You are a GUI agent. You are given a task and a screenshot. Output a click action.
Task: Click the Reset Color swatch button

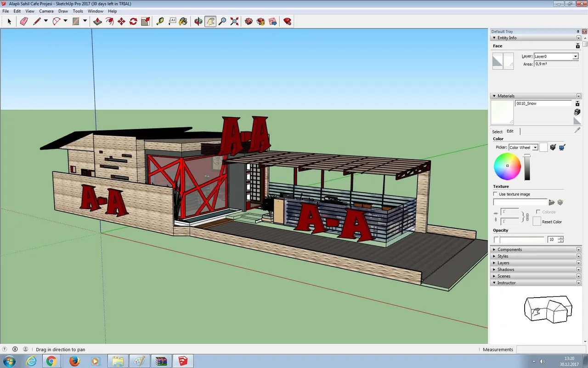point(537,221)
